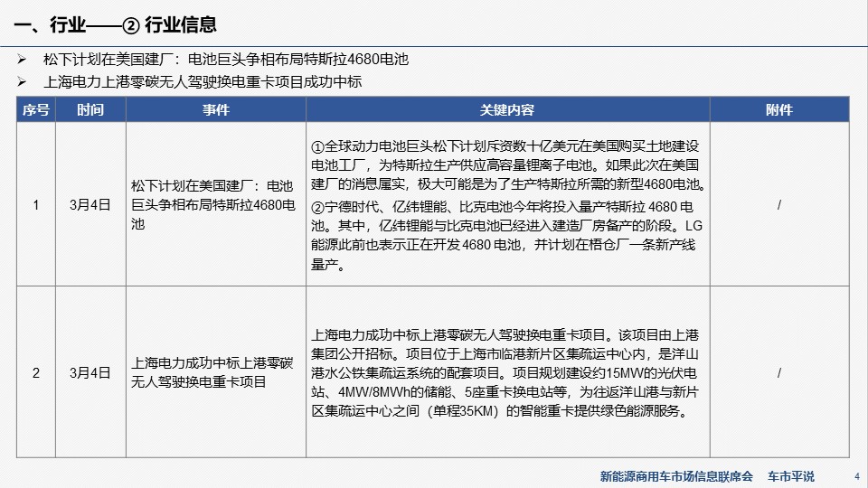Click footer text '车市平说'
The height and width of the screenshot is (488, 868).
click(791, 476)
